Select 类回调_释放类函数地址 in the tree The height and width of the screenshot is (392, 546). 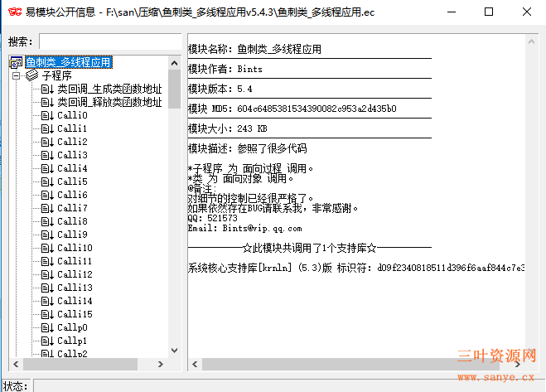pyautogui.click(x=109, y=103)
